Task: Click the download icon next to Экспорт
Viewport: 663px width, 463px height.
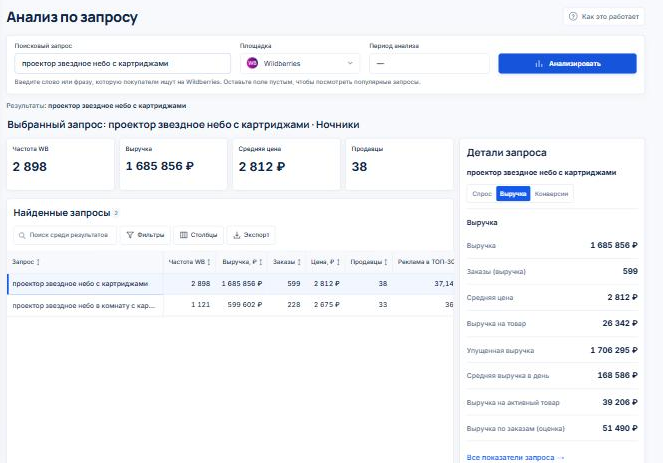Action: tap(237, 235)
